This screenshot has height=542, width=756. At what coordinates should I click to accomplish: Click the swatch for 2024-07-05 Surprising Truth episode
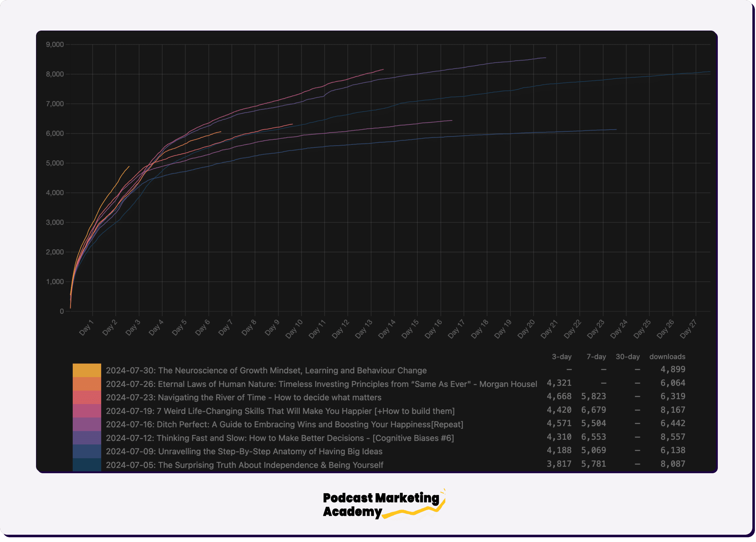87,464
